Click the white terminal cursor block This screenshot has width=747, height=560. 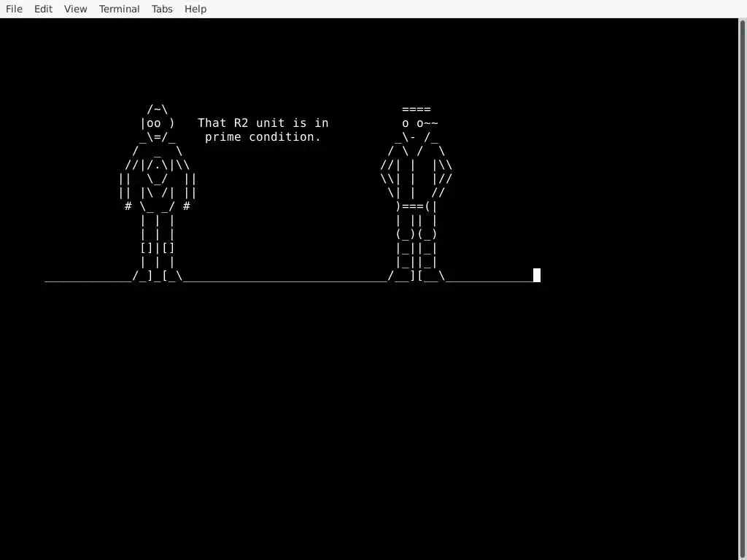pyautogui.click(x=537, y=275)
